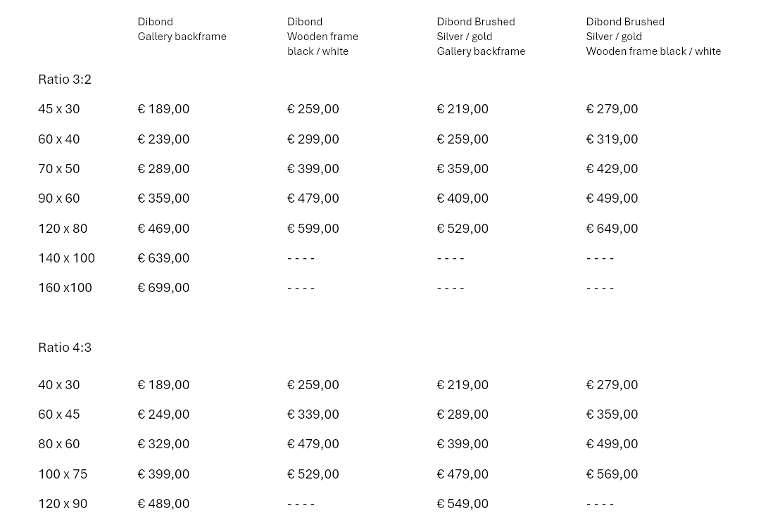This screenshot has height=532, width=761.
Task: Click the Dibond Brushed Gallery backframe header
Action: [x=481, y=37]
